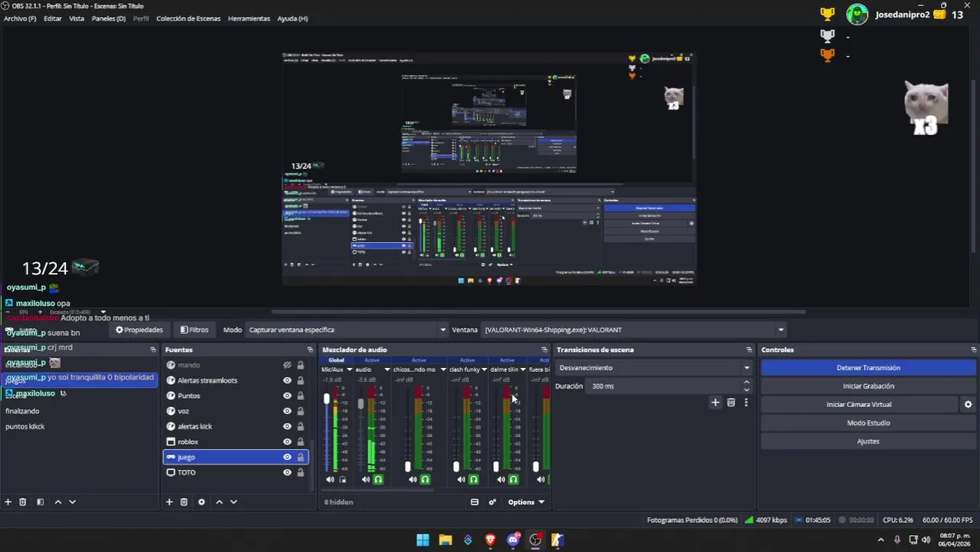Mute the clash funky speaker icon

461,479
